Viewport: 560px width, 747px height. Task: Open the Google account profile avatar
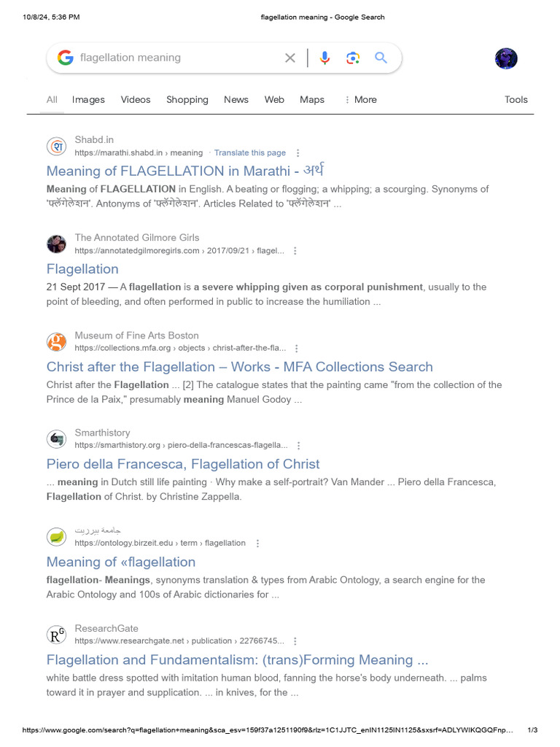tap(506, 59)
